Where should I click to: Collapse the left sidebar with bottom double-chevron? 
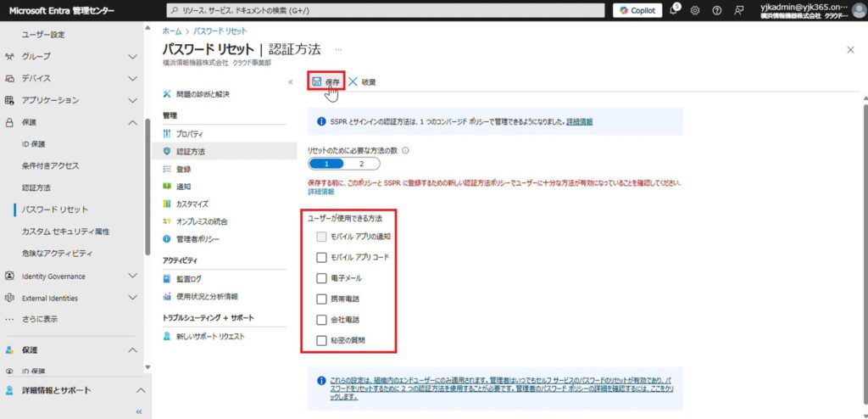139,412
